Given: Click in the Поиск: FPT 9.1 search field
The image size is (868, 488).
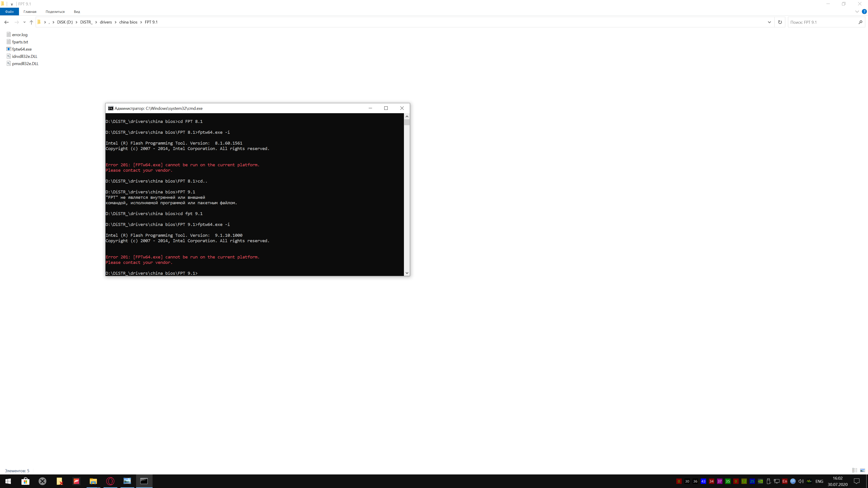Looking at the screenshot, I should (822, 22).
